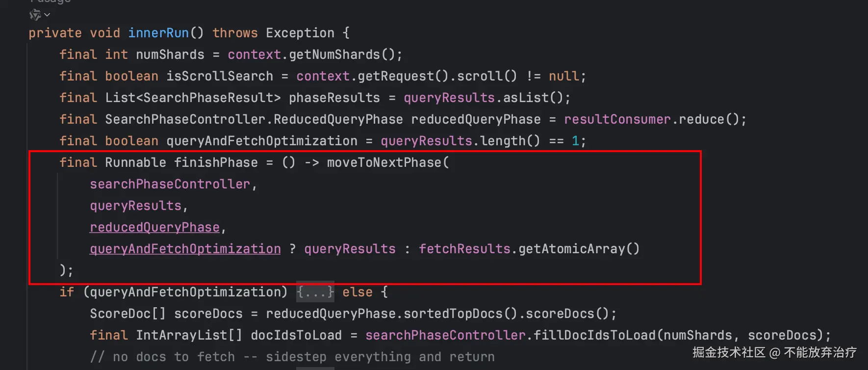Click the fillDocIdsToLoad method call
868x370 pixels.
pos(594,335)
